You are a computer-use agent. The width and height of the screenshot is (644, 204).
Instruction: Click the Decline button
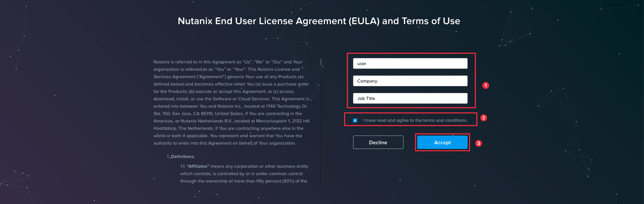[378, 142]
